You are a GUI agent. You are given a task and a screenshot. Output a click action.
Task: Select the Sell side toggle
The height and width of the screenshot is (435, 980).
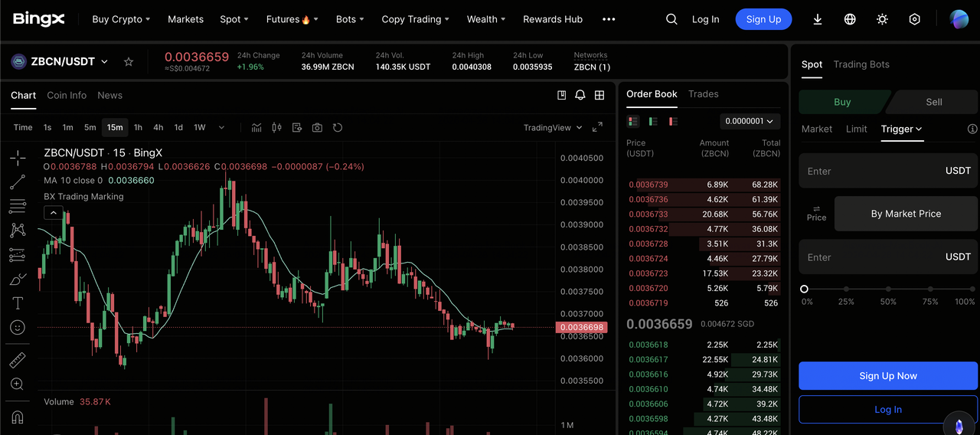pos(934,102)
